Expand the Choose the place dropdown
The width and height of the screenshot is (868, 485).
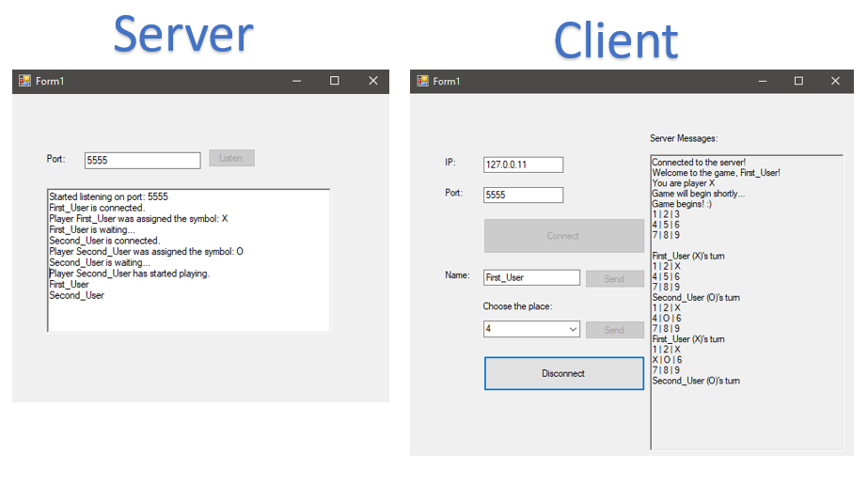(x=573, y=330)
